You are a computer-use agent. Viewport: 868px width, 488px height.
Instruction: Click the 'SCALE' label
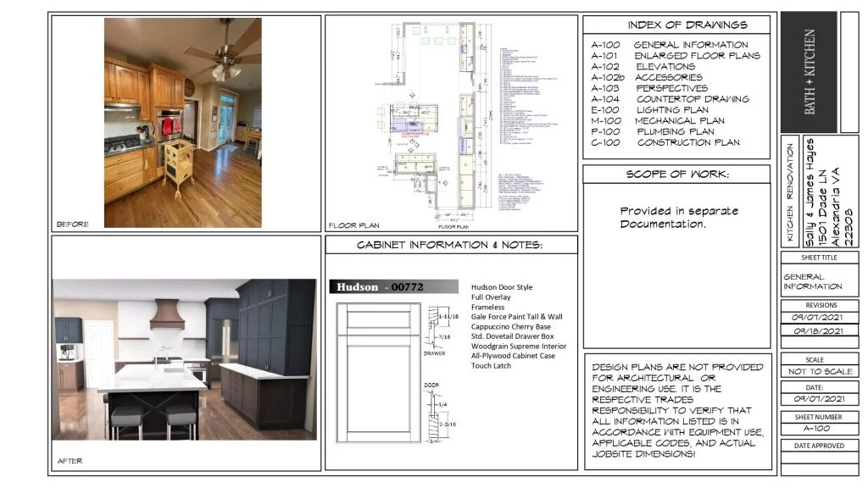click(x=815, y=360)
